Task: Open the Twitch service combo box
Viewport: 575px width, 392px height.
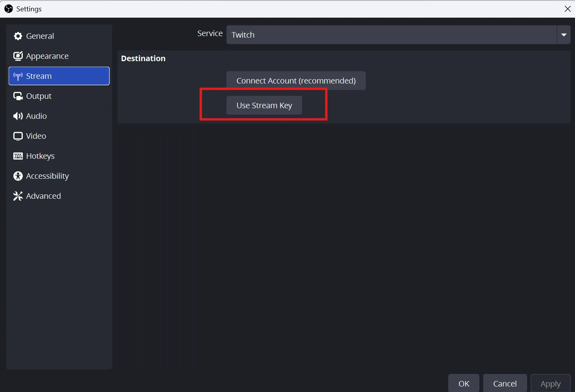Action: [391, 35]
